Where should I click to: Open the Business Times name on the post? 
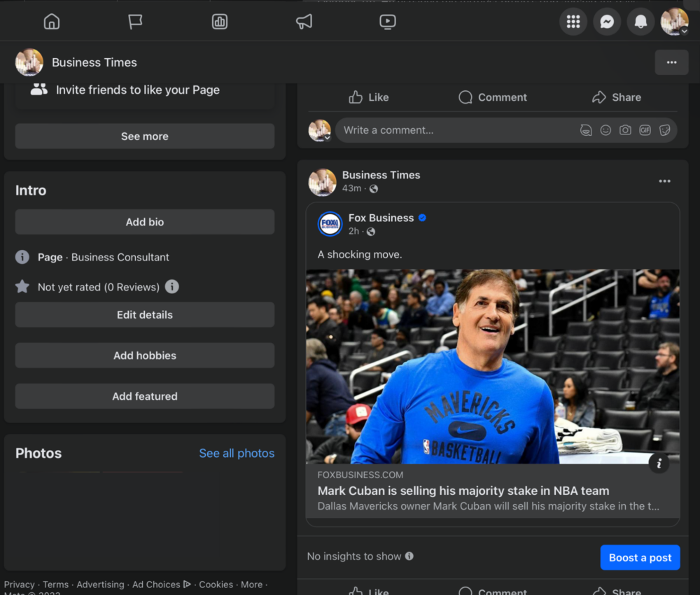(x=381, y=175)
